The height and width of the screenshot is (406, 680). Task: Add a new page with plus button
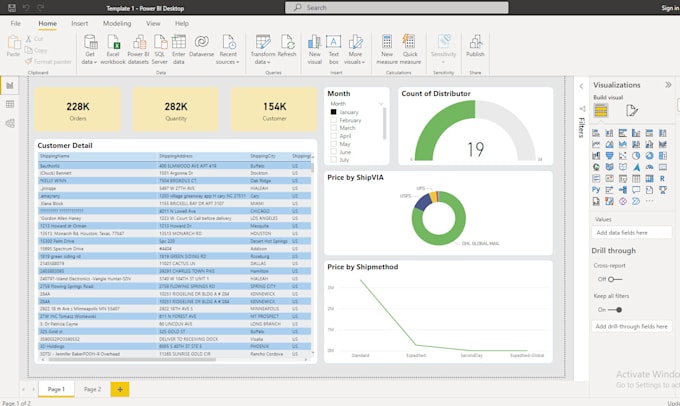tap(120, 390)
